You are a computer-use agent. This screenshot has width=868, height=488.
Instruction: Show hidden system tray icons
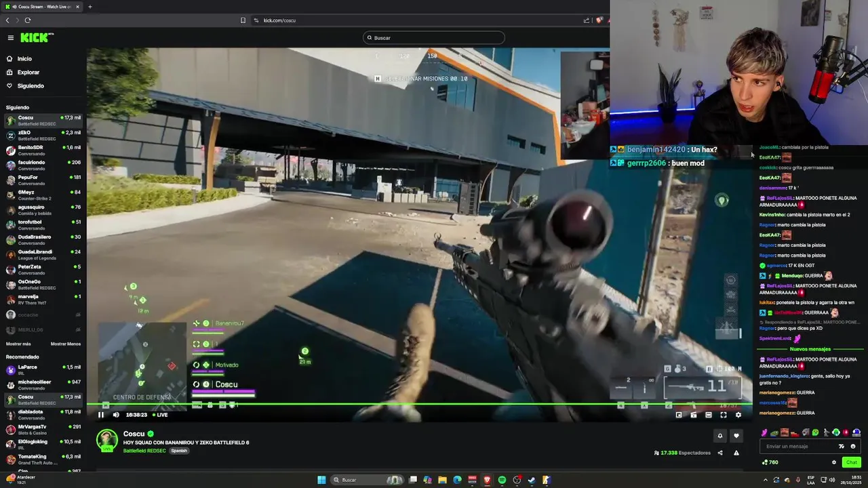(x=766, y=480)
